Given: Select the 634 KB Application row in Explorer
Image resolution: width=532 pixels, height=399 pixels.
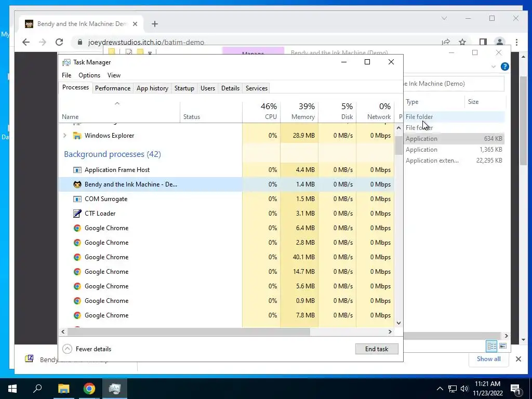Looking at the screenshot, I should (x=454, y=138).
